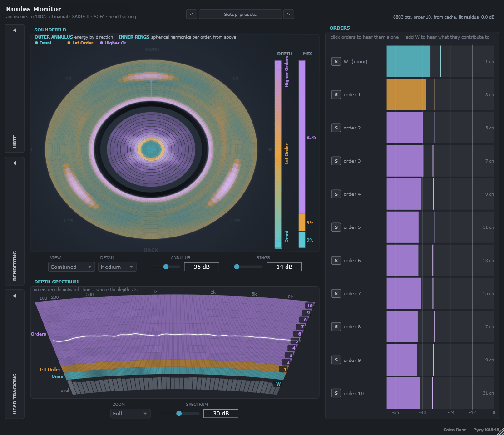Click the depth spectrum order 8 badge
Viewport: 504px width, 435px height.
305,320
